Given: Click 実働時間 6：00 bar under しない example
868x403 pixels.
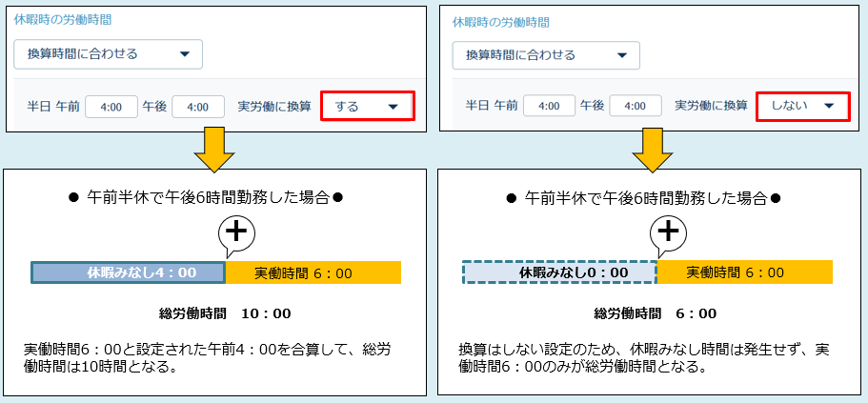Looking at the screenshot, I should click(744, 272).
